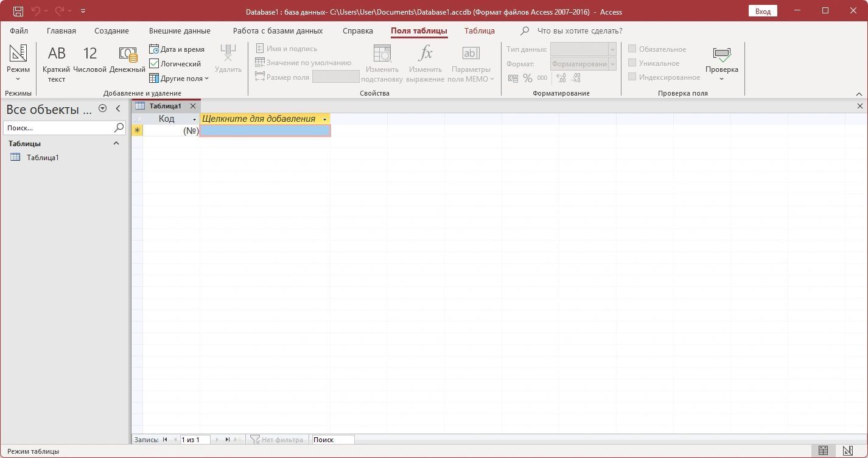Screen dimensions: 868x458
Task: Close the Таблица1 document tab
Action: 193,106
